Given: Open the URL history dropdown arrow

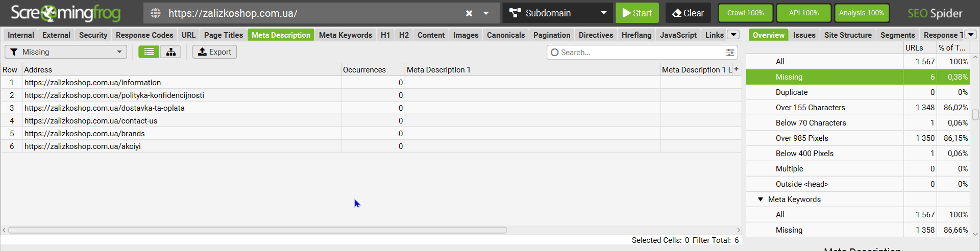Looking at the screenshot, I should (486, 13).
